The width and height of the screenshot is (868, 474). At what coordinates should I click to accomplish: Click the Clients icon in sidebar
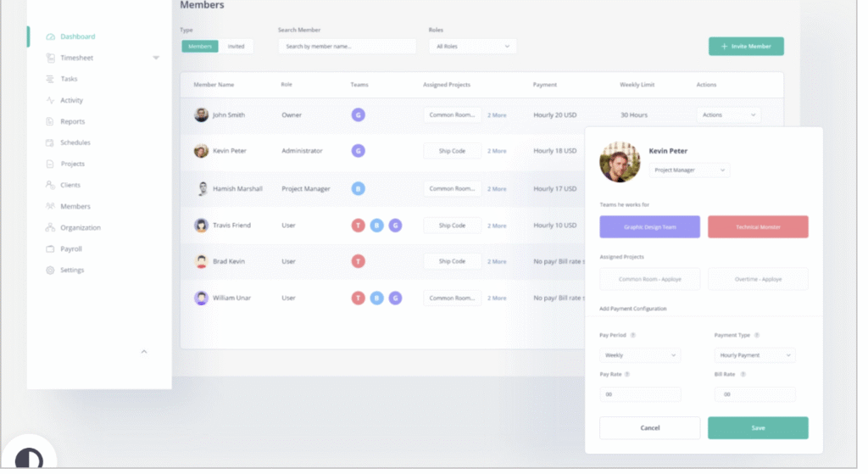(51, 185)
